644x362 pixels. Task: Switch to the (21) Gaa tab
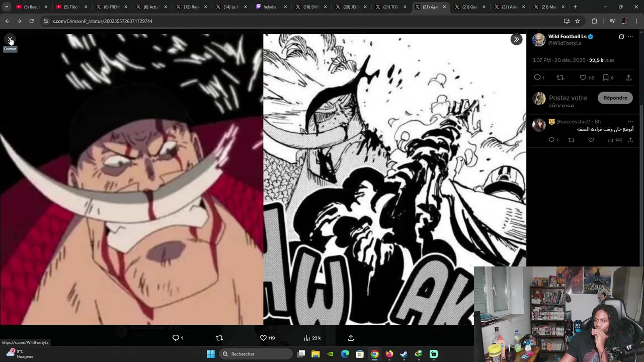471,7
